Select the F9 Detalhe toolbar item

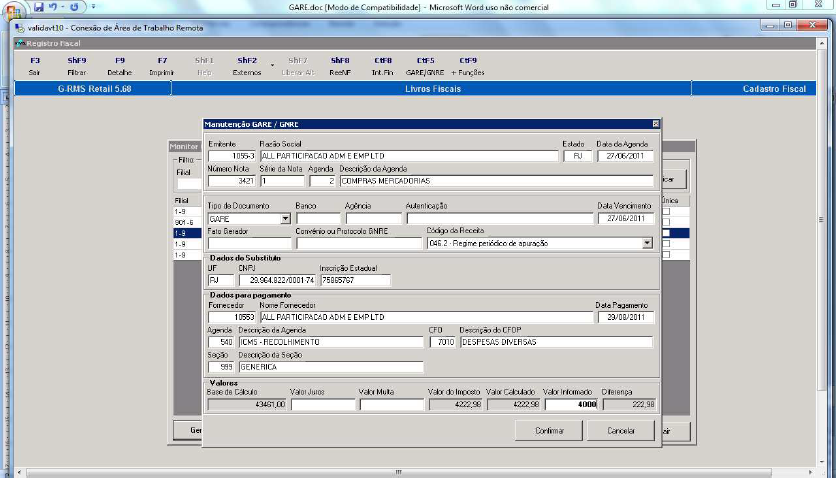[x=120, y=66]
